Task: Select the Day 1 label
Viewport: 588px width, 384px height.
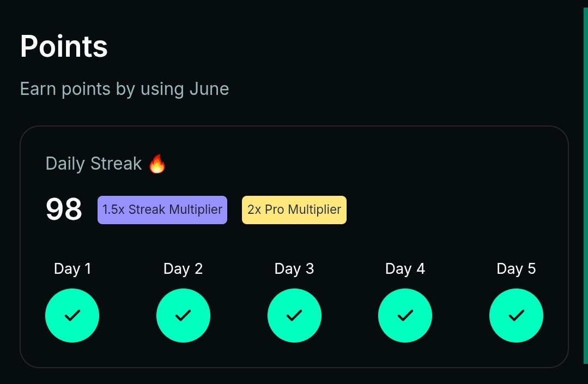Action: pyautogui.click(x=72, y=269)
